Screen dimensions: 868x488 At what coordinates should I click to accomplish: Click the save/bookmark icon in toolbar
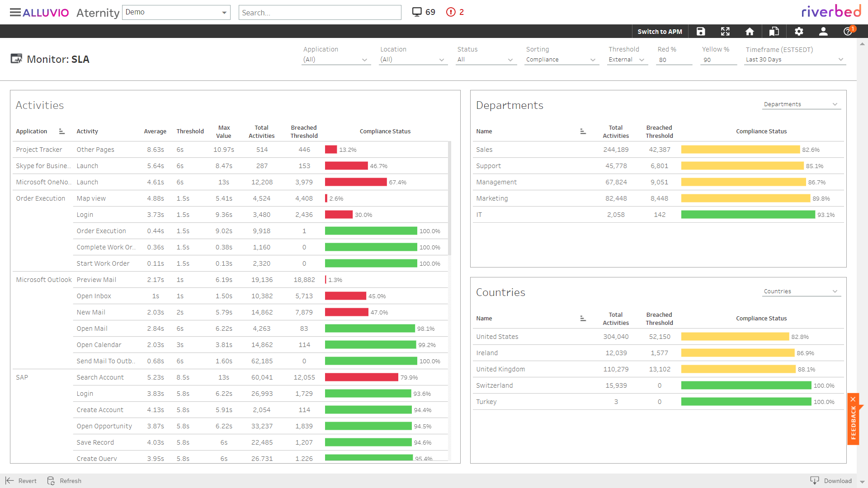[700, 31]
